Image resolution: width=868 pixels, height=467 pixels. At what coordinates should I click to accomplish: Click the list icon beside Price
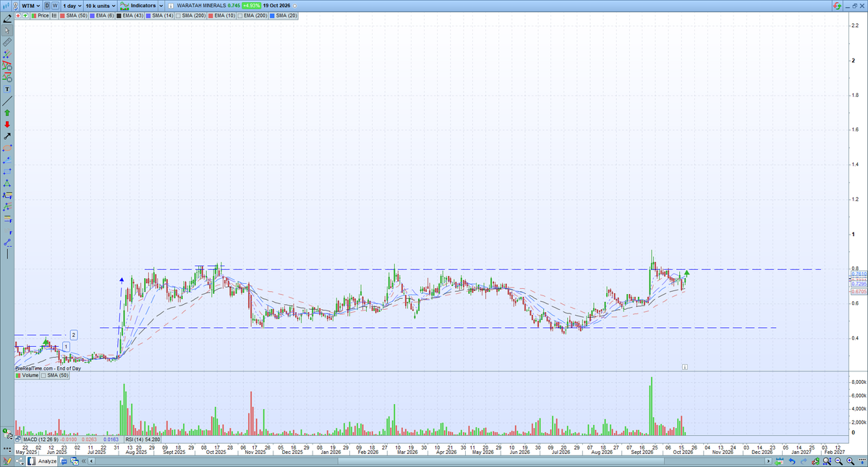54,15
